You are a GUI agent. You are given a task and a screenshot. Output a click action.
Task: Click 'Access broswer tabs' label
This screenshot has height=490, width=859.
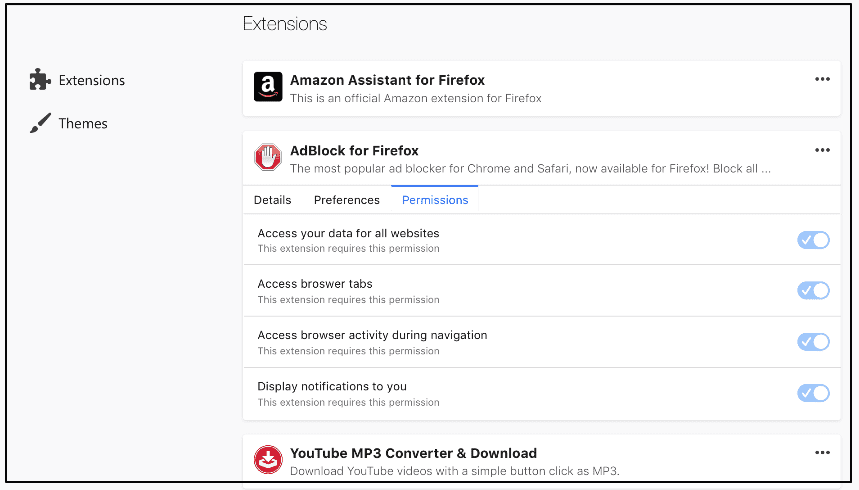point(315,284)
